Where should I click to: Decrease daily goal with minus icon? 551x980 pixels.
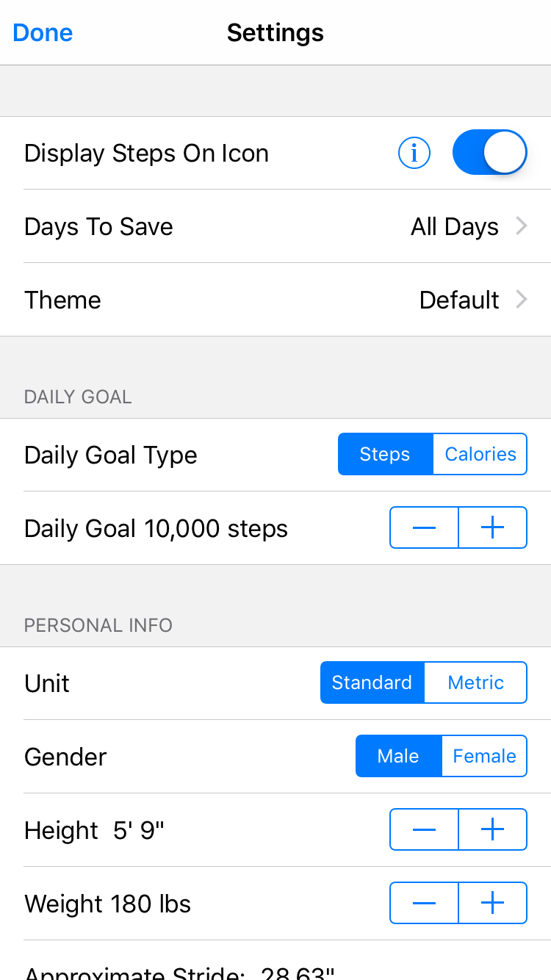(425, 527)
